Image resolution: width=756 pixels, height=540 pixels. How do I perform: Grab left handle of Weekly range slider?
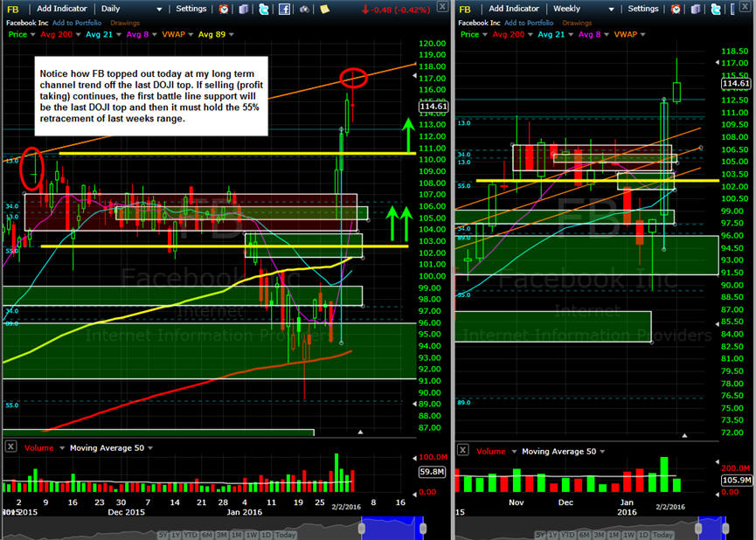pos(698,529)
